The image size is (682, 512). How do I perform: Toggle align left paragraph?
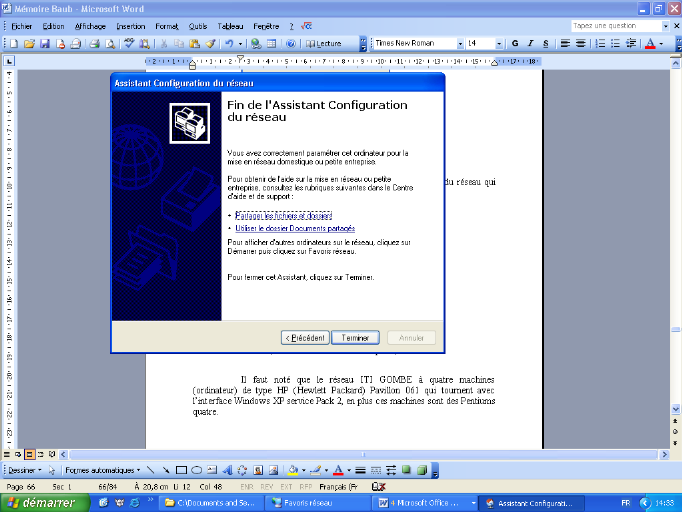565,44
